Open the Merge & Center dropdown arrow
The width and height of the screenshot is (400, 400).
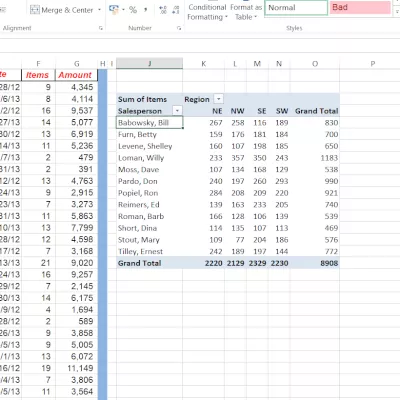99,10
